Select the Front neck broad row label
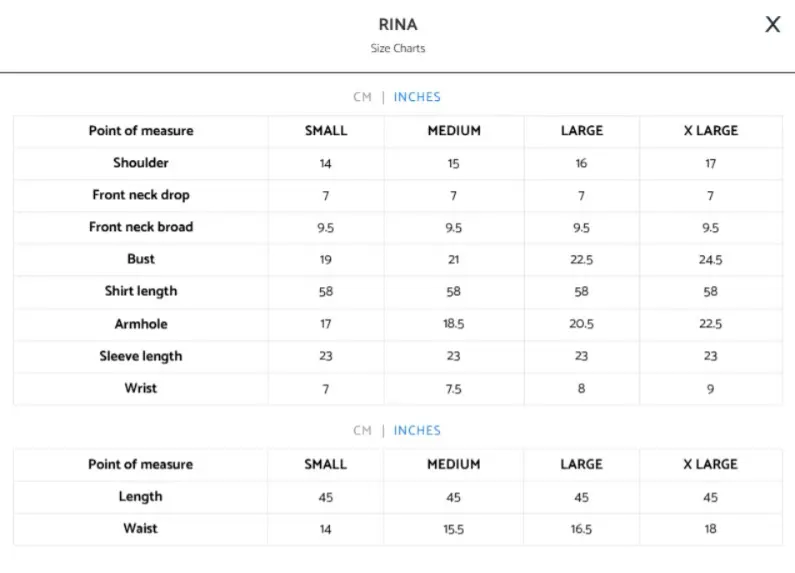795x573 pixels. coord(141,227)
